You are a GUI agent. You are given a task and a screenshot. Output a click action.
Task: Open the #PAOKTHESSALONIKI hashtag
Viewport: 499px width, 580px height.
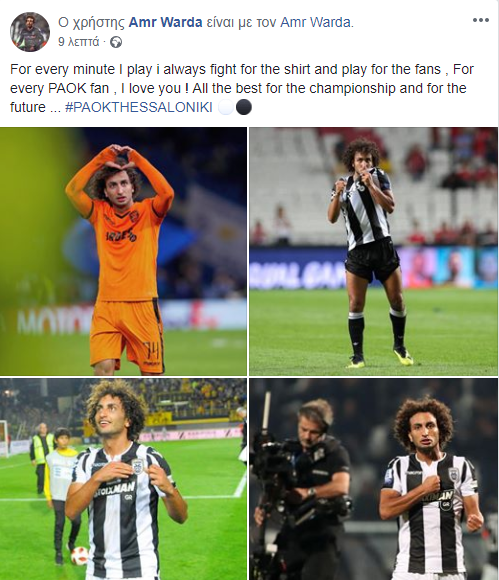(139, 108)
